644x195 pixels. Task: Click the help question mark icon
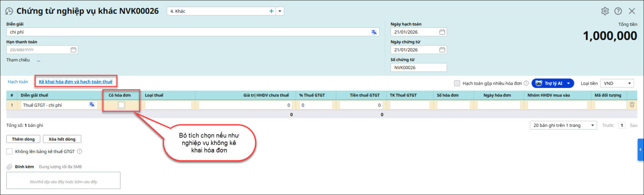(618, 11)
